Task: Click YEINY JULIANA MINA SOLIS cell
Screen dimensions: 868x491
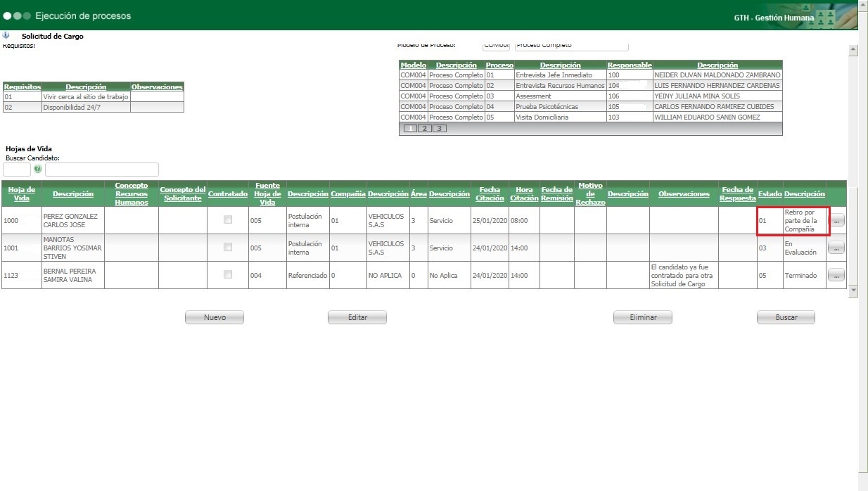Action: [x=717, y=96]
